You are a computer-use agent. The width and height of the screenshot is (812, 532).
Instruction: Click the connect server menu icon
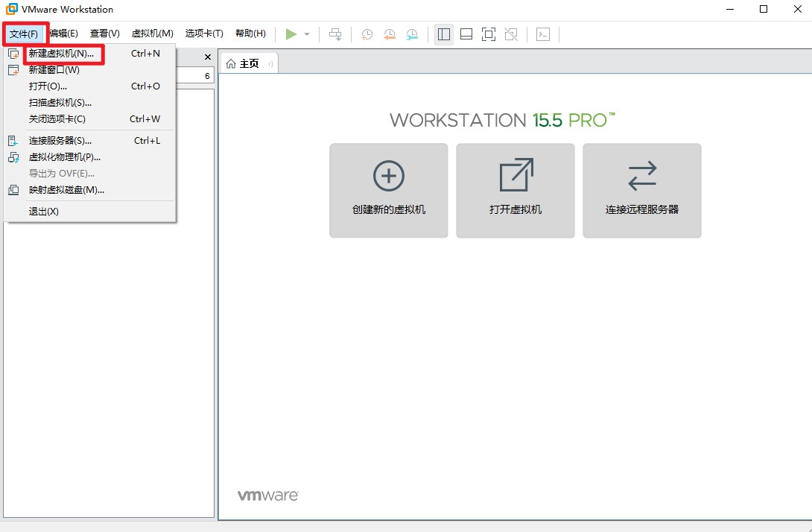13,140
